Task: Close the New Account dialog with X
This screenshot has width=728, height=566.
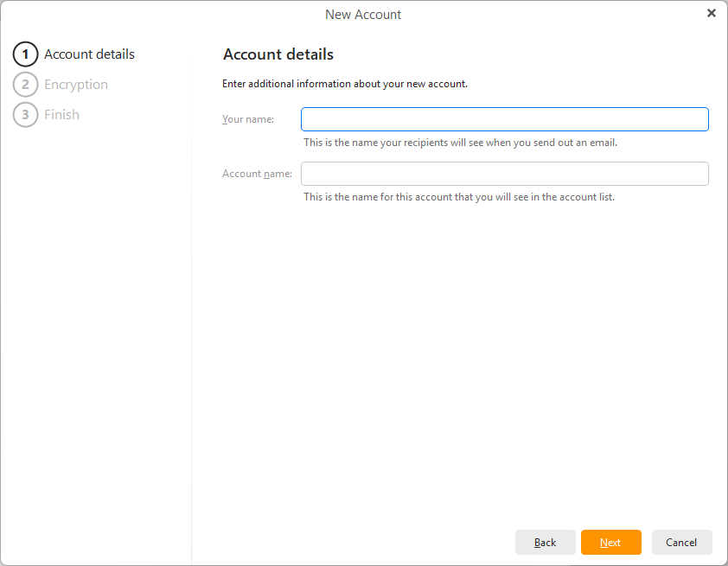Action: coord(711,14)
